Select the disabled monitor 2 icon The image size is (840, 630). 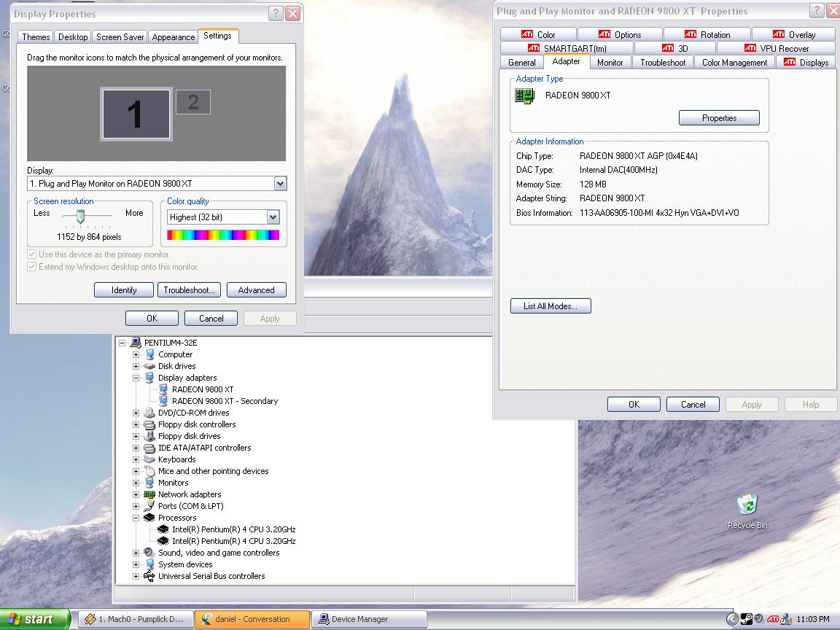point(193,102)
